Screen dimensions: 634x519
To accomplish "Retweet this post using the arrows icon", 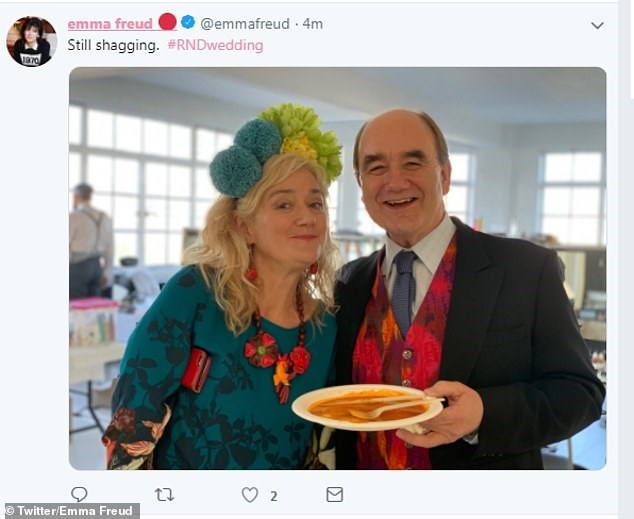I will tap(164, 494).
